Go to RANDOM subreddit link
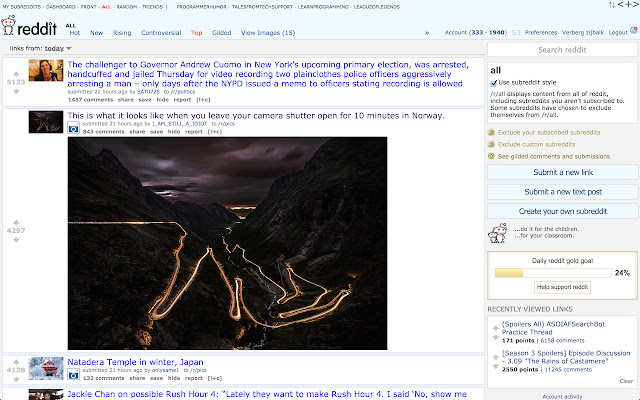 pyautogui.click(x=127, y=7)
